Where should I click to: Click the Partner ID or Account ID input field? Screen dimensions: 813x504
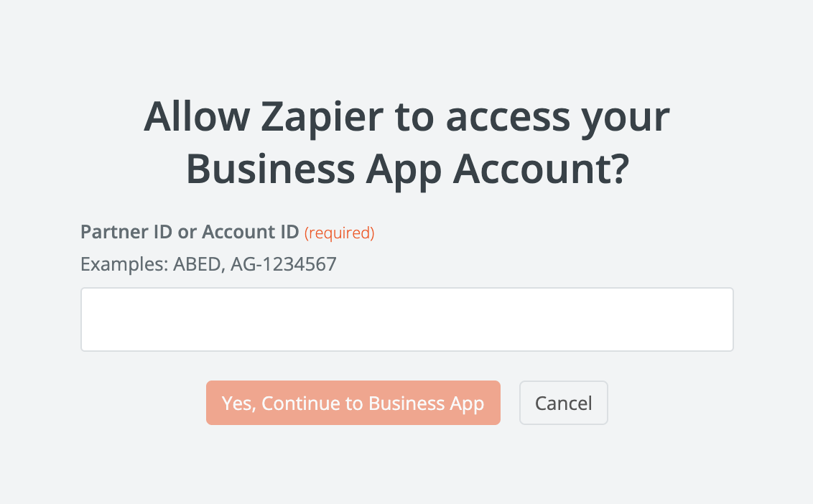tap(406, 319)
